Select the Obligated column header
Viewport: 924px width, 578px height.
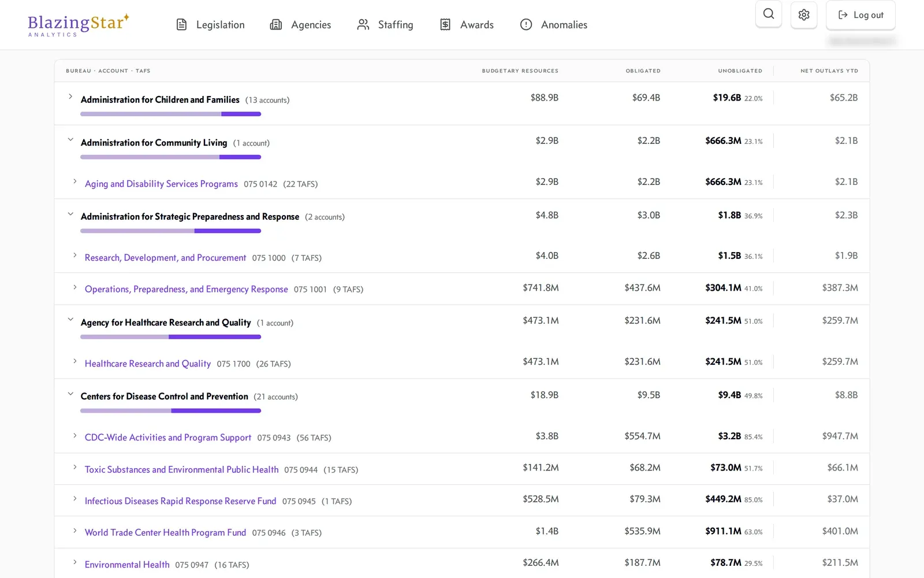(x=643, y=71)
